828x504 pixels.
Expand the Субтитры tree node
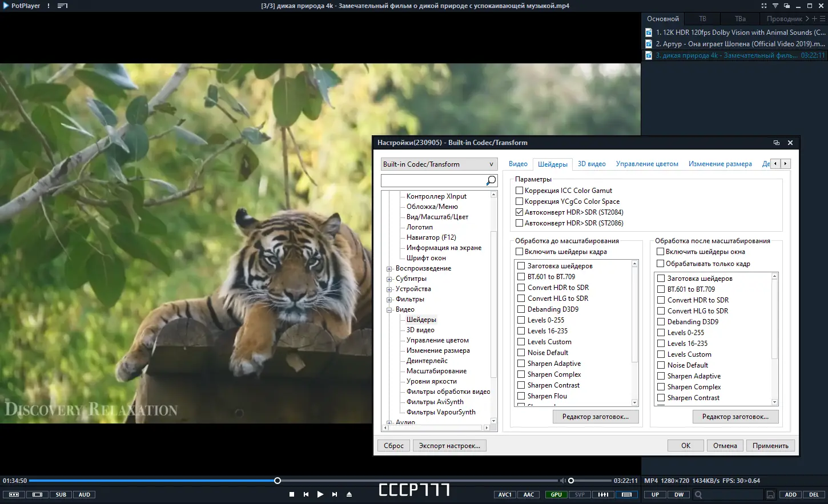click(x=389, y=279)
